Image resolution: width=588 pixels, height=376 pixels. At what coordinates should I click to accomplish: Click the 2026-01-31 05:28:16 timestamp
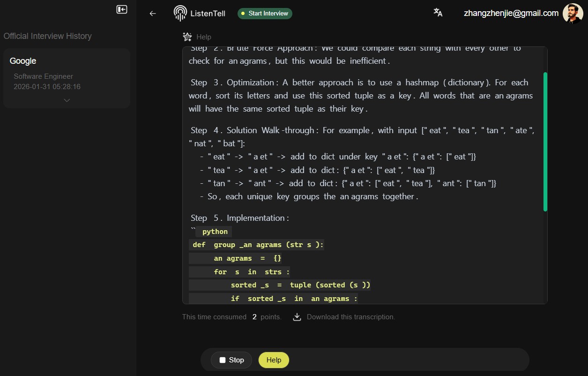[47, 87]
